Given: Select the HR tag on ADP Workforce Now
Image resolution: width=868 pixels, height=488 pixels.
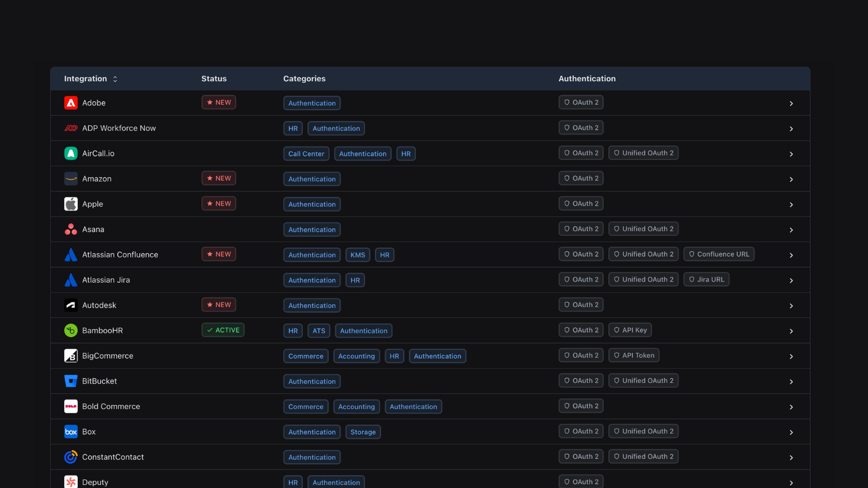Looking at the screenshot, I should pos(292,128).
